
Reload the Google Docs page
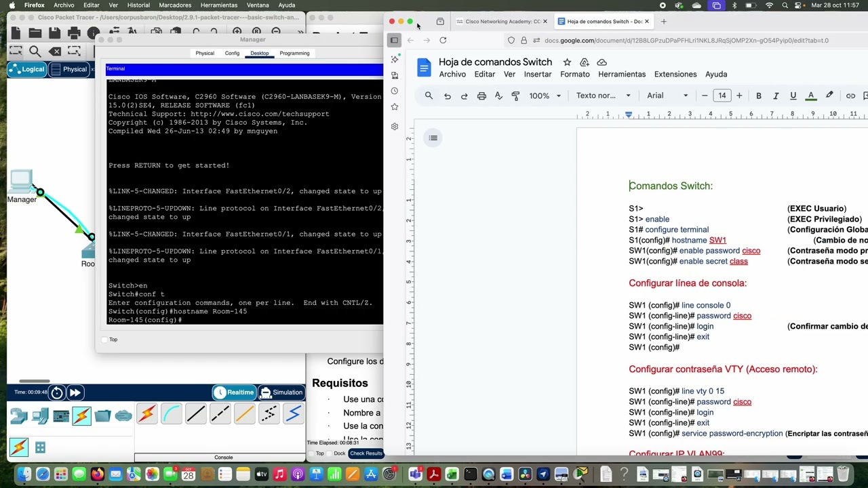click(443, 41)
